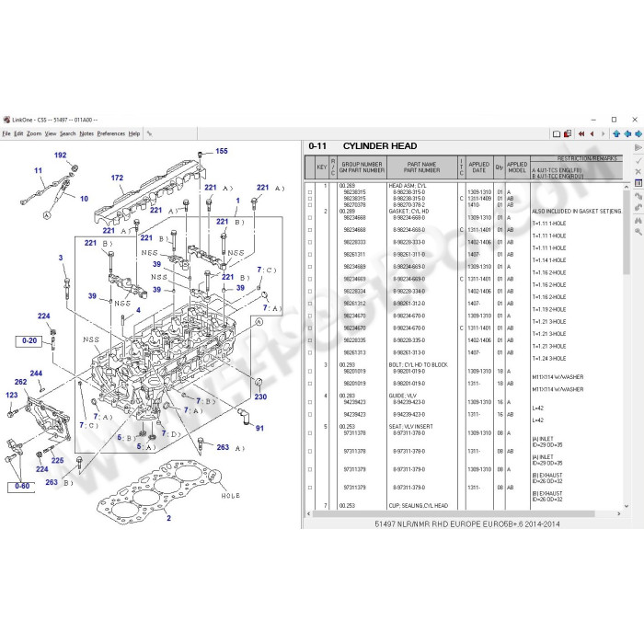Viewport: 644px width, 644px height.
Task: Click the red double-arrow rewind history button
Action: coord(581,134)
